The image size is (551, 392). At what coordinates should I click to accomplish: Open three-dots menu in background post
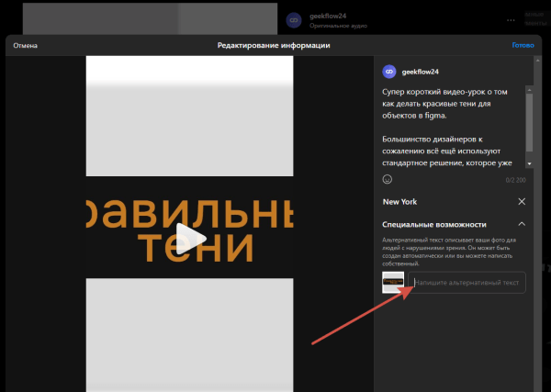coord(511,20)
